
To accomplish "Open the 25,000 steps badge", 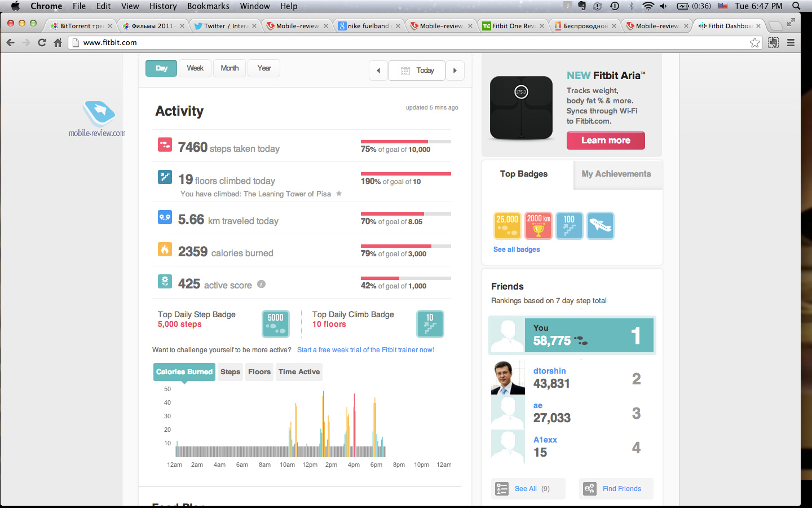I will [x=507, y=226].
